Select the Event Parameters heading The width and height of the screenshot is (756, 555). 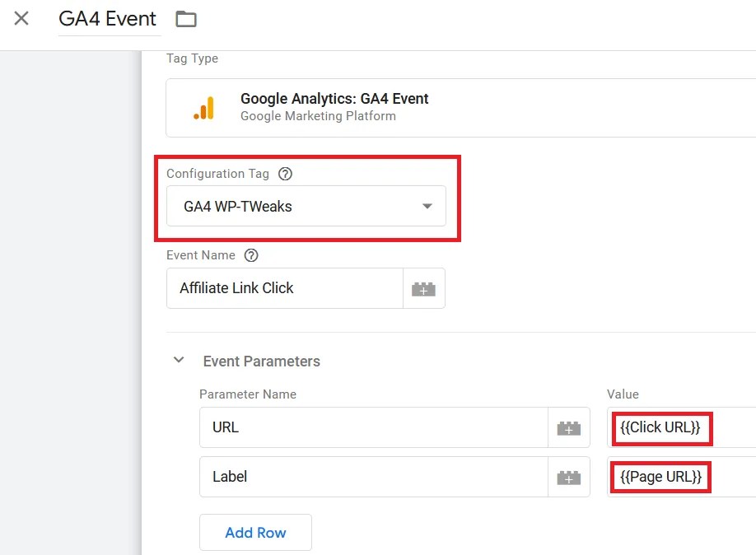tap(260, 361)
